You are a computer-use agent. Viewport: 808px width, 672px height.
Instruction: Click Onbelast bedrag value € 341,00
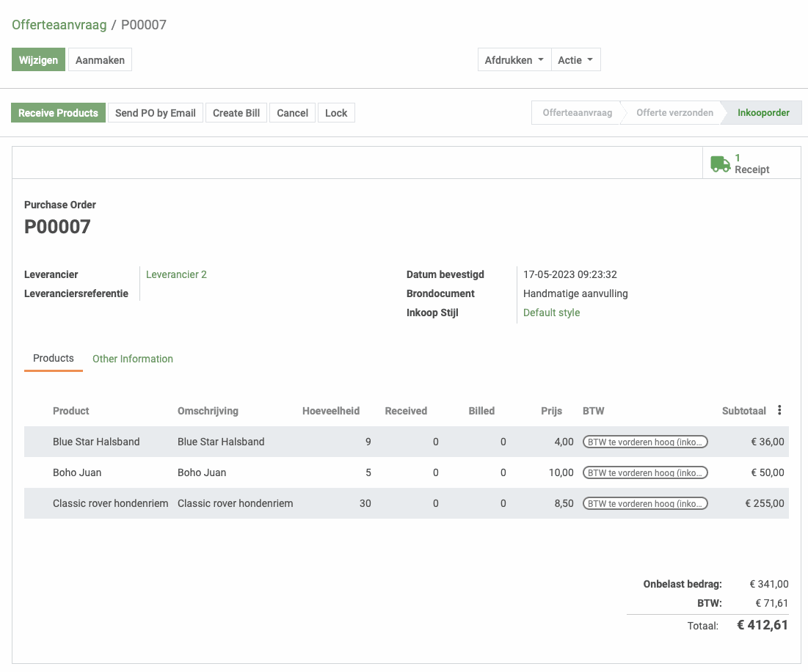pos(769,584)
